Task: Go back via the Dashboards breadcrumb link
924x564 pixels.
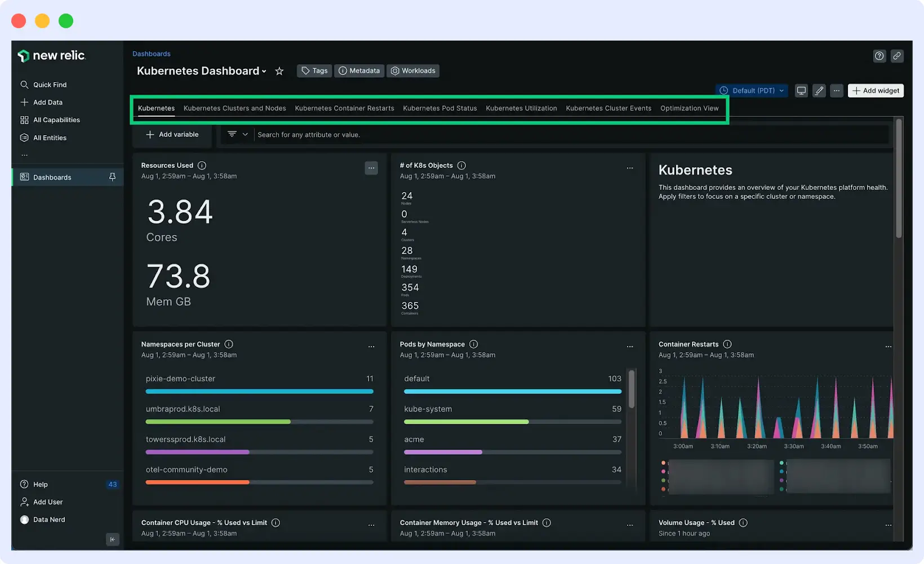Action: [151, 54]
